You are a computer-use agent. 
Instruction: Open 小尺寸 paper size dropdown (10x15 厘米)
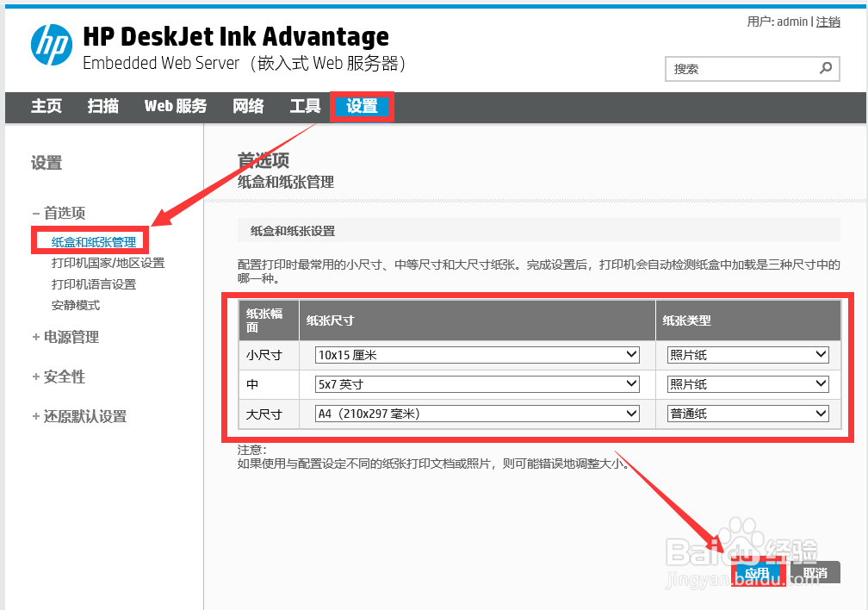477,355
